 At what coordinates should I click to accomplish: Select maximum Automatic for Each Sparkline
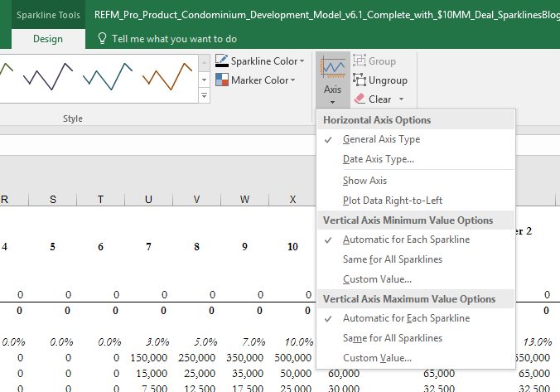416,318
